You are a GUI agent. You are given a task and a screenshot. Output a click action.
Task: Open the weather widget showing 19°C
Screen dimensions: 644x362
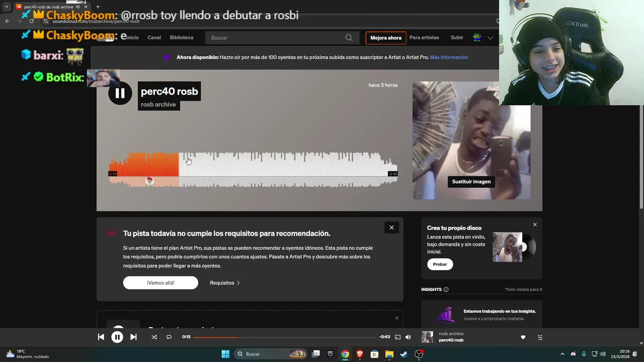click(x=28, y=354)
